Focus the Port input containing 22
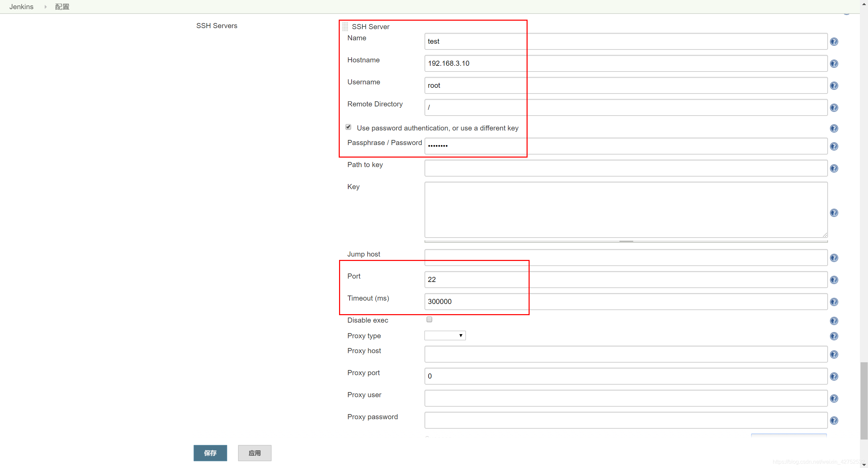Image resolution: width=868 pixels, height=468 pixels. pyautogui.click(x=626, y=280)
